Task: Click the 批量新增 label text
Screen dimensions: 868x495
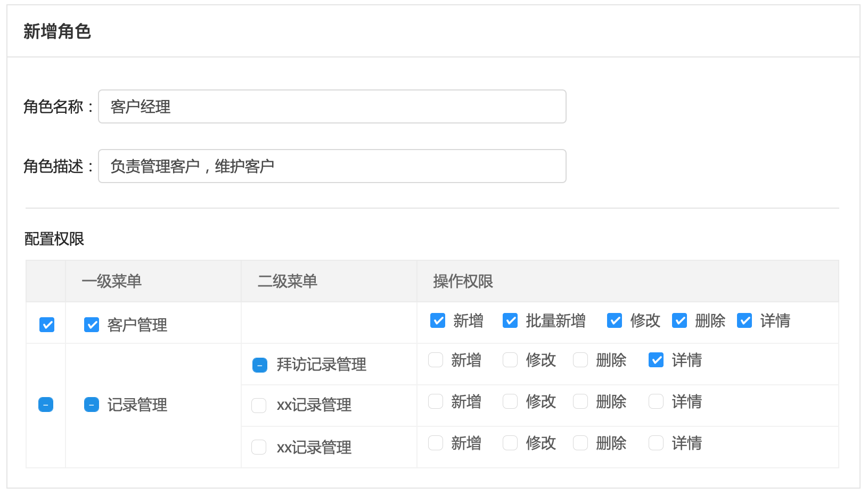Action: tap(556, 320)
